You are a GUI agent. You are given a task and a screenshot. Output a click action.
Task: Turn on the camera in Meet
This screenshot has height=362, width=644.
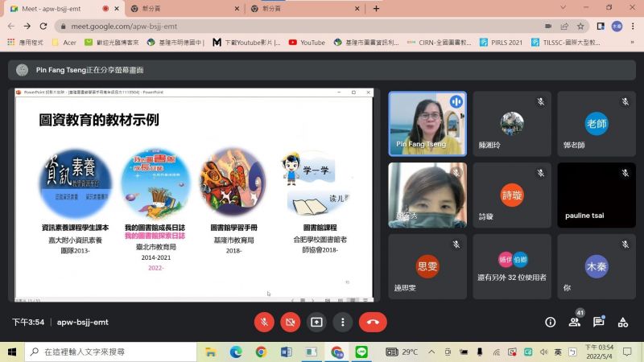point(290,322)
